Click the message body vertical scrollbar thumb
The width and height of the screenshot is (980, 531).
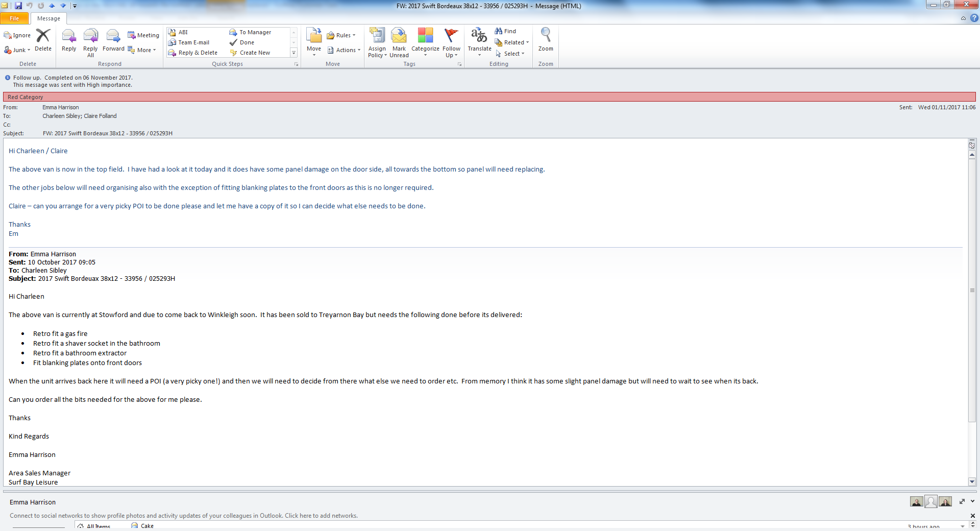pos(972,290)
